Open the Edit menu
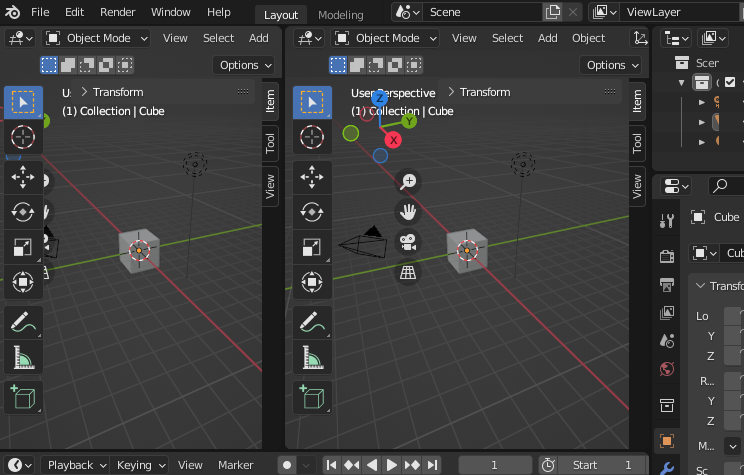Image resolution: width=744 pixels, height=475 pixels. click(74, 12)
